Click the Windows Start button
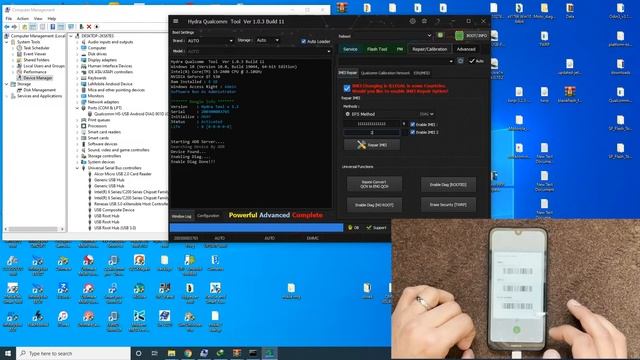 point(8,353)
